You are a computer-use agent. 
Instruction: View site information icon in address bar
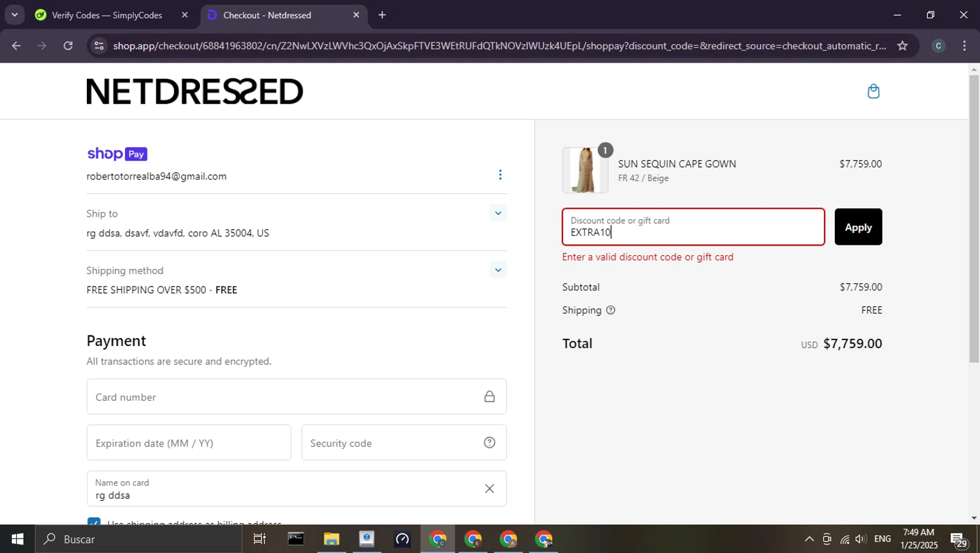99,46
